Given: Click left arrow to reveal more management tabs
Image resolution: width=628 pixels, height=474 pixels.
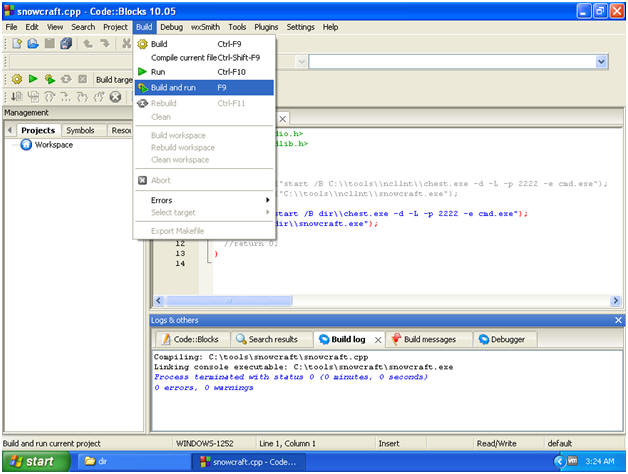Looking at the screenshot, I should click(x=10, y=130).
